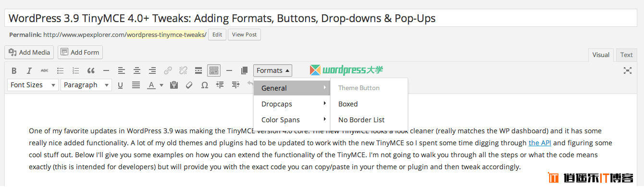Image resolution: width=644 pixels, height=187 pixels.
Task: Insert the Read More tag
Action: point(198,71)
